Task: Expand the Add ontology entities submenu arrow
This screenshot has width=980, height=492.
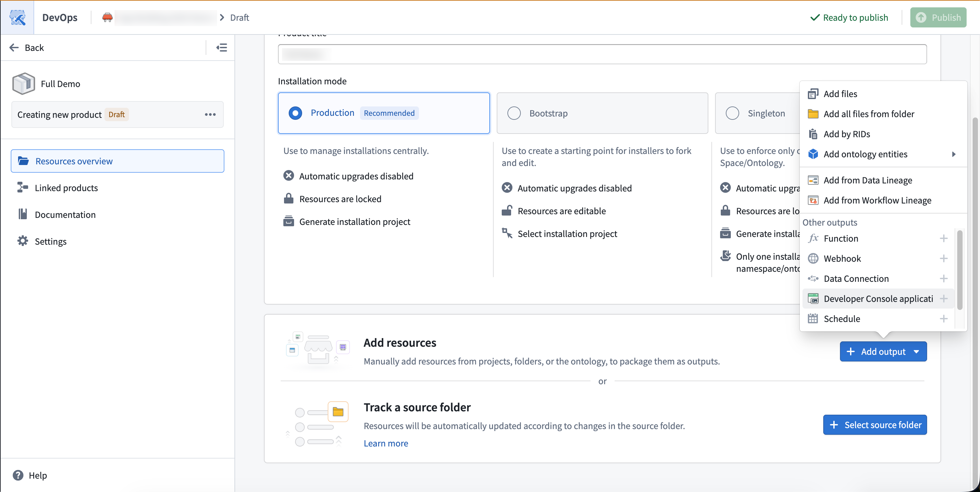Action: (x=954, y=154)
